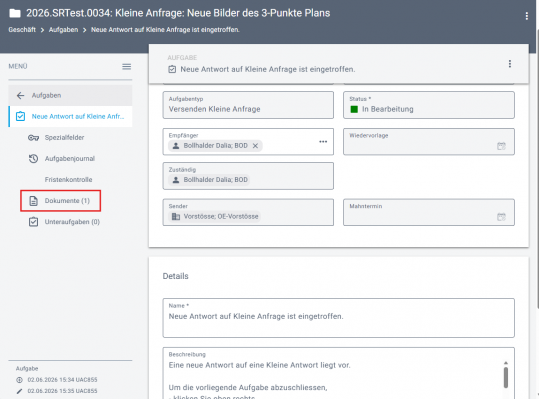Click the person icon in Zuständig chip

[x=176, y=180]
